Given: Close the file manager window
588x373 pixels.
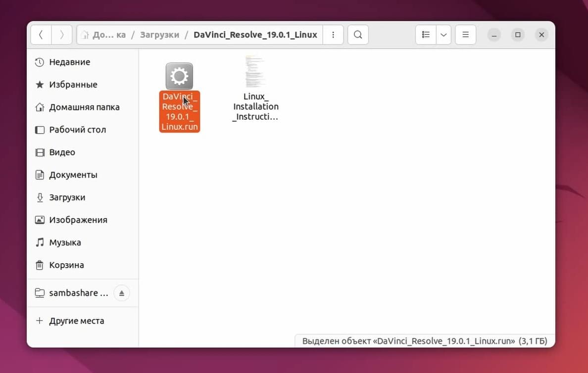Looking at the screenshot, I should pos(541,35).
